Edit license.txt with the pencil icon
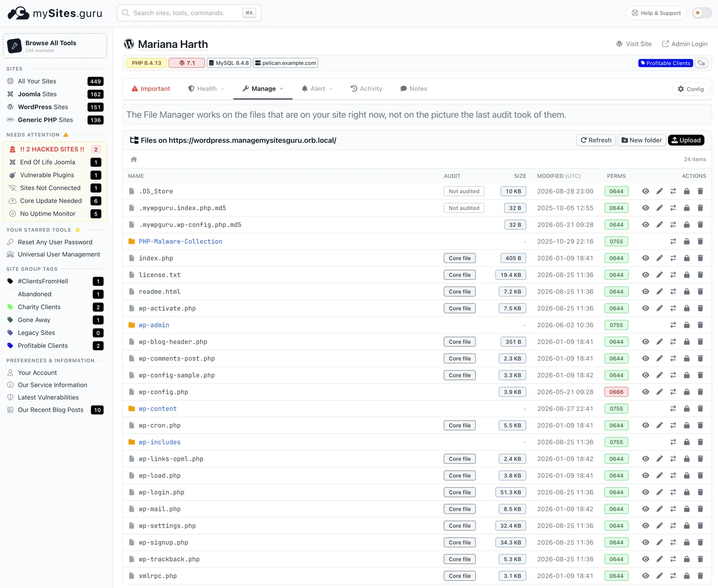718x588 pixels. point(659,275)
